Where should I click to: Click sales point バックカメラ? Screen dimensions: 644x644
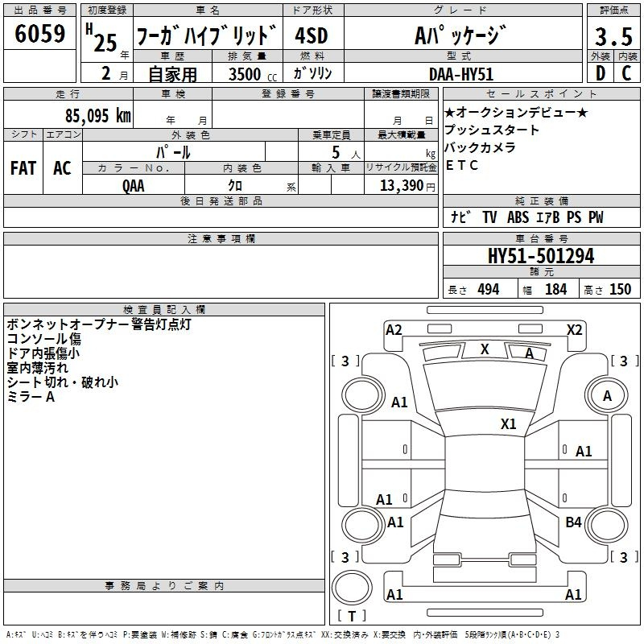tap(480, 147)
